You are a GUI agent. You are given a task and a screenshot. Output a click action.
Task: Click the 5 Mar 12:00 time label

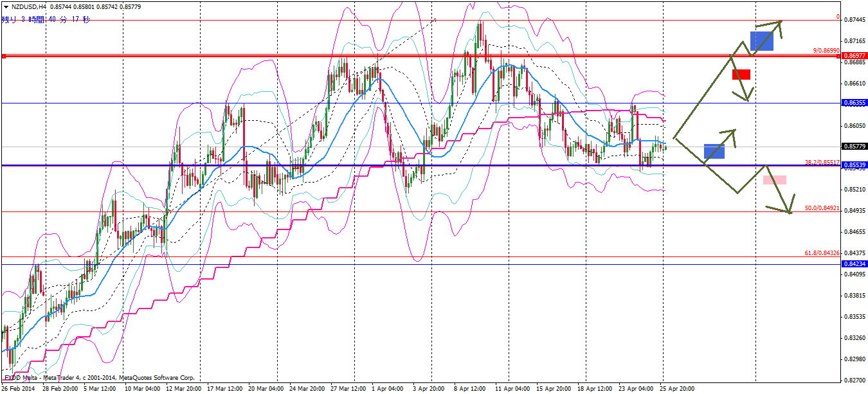pyautogui.click(x=99, y=389)
